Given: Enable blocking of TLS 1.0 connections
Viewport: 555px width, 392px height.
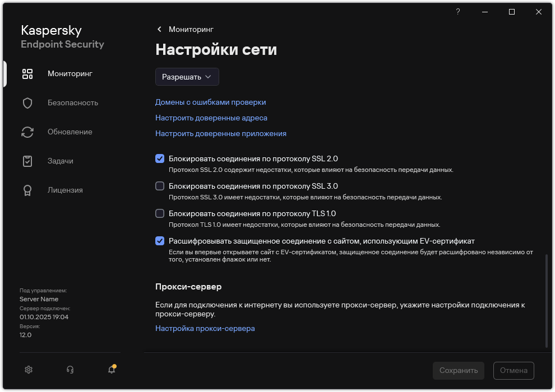Looking at the screenshot, I should tap(160, 213).
